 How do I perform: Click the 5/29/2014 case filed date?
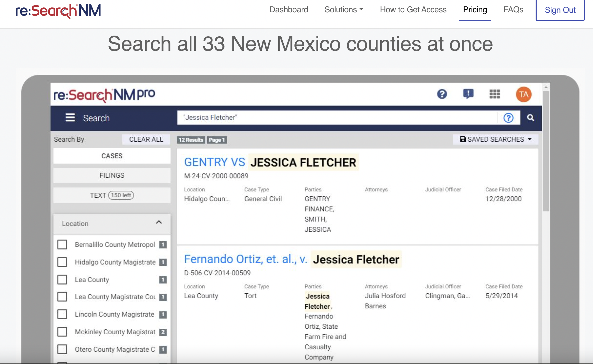[502, 296]
